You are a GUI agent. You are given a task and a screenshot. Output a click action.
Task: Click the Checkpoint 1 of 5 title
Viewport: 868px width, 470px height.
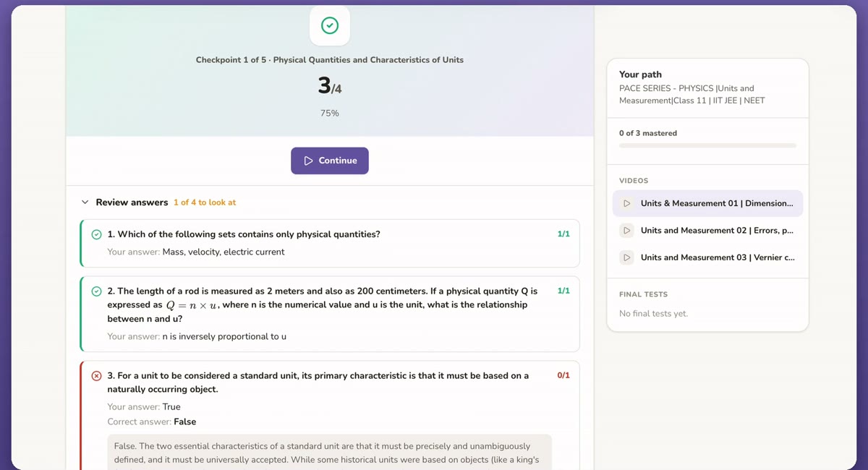coord(330,60)
